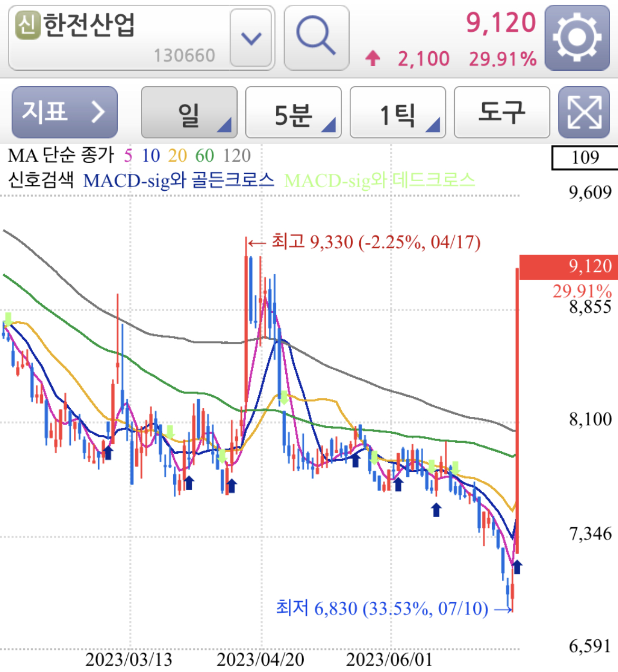618x672 pixels.
Task: Select the MA 5 period label
Action: coord(128,156)
